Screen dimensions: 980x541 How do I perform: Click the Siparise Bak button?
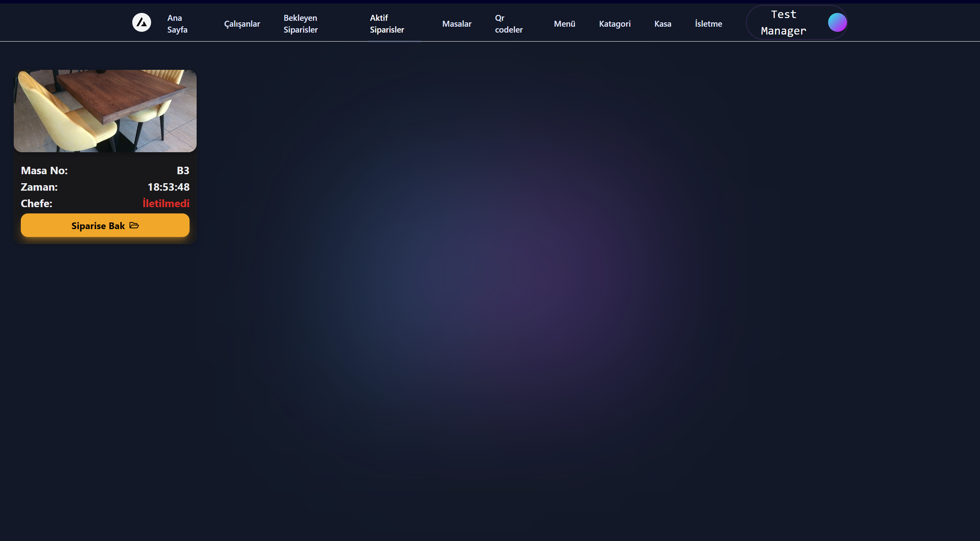point(105,225)
